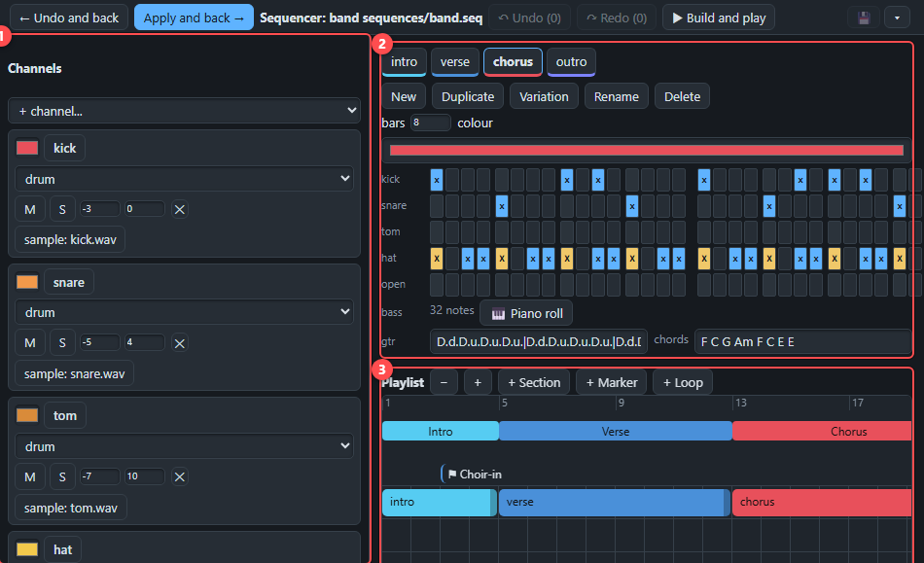
Task: Add a Loop to the playlist
Action: [683, 382]
